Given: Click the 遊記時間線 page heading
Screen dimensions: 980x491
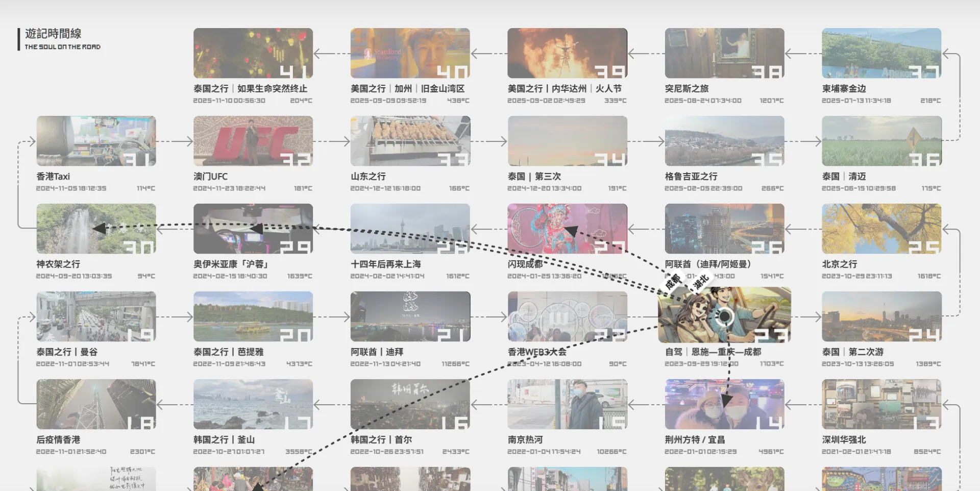Looking at the screenshot, I should (x=53, y=34).
